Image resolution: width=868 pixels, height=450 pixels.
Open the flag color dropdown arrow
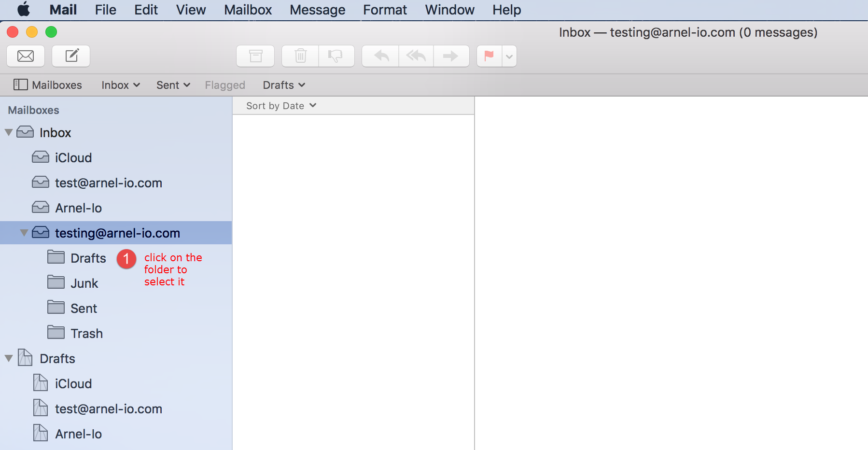click(x=509, y=56)
